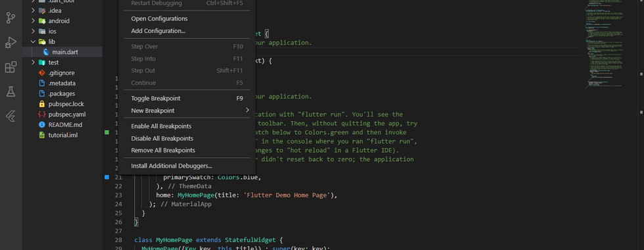Click the main.dart Dart file icon
This screenshot has height=250, width=644.
tap(45, 52)
